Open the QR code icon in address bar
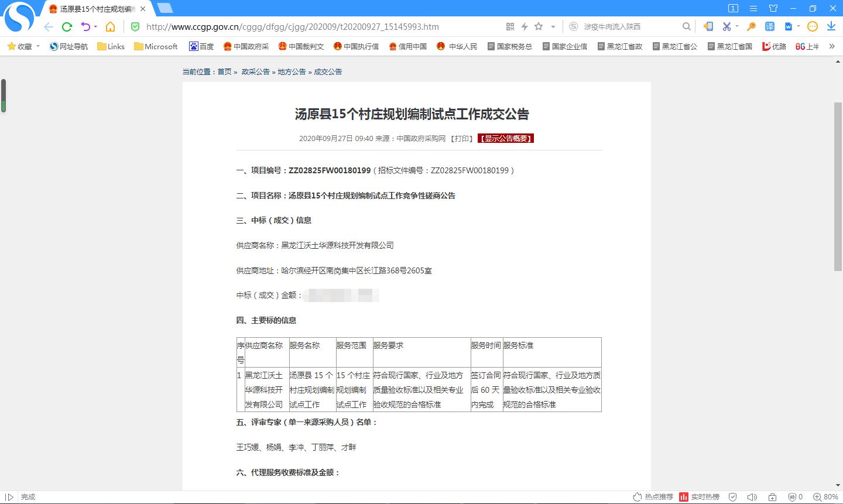The height and width of the screenshot is (504, 843). pos(510,27)
